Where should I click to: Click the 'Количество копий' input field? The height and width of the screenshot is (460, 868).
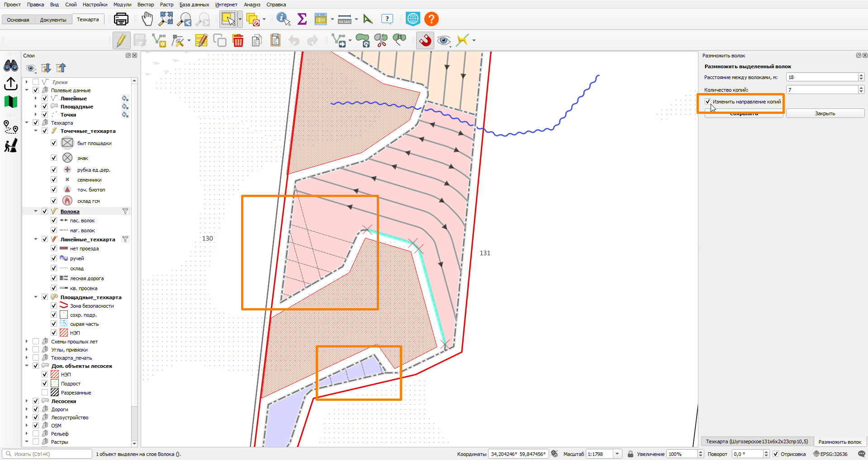[x=822, y=90]
